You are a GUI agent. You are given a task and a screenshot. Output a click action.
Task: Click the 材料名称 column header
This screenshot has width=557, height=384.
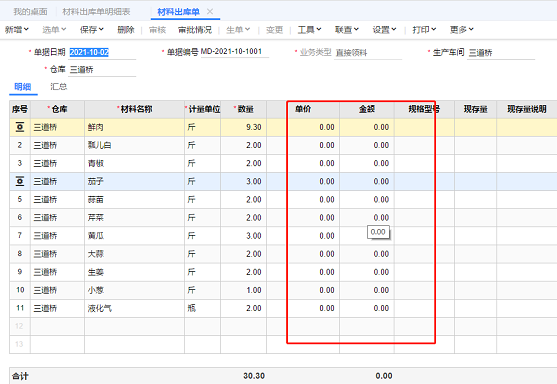click(x=135, y=109)
